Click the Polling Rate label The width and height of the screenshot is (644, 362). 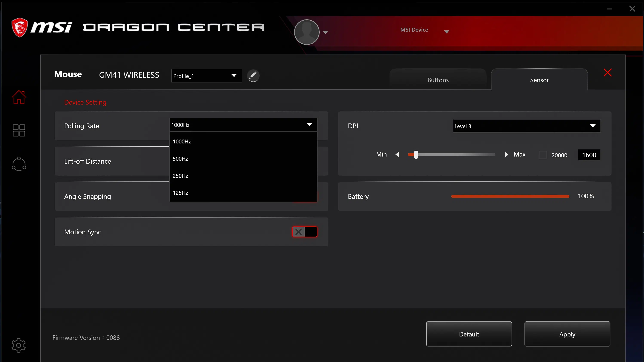tap(81, 126)
